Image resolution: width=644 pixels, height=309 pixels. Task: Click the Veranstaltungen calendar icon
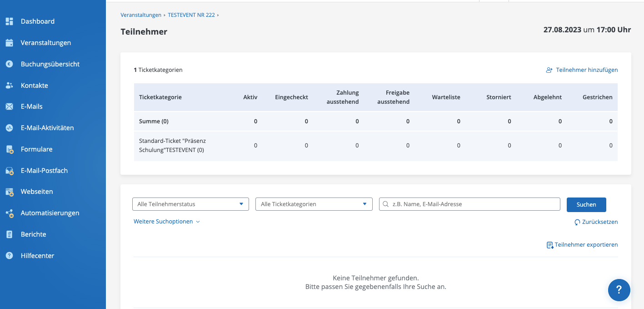pos(9,43)
